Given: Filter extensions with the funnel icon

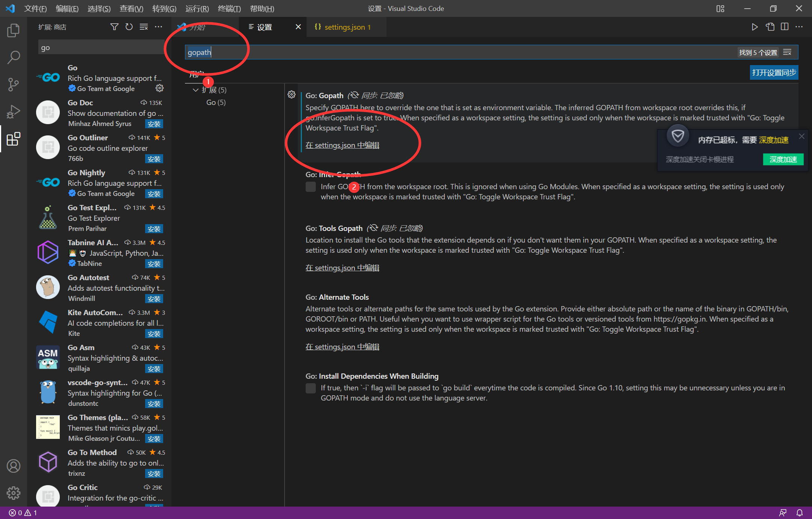Looking at the screenshot, I should click(x=114, y=27).
